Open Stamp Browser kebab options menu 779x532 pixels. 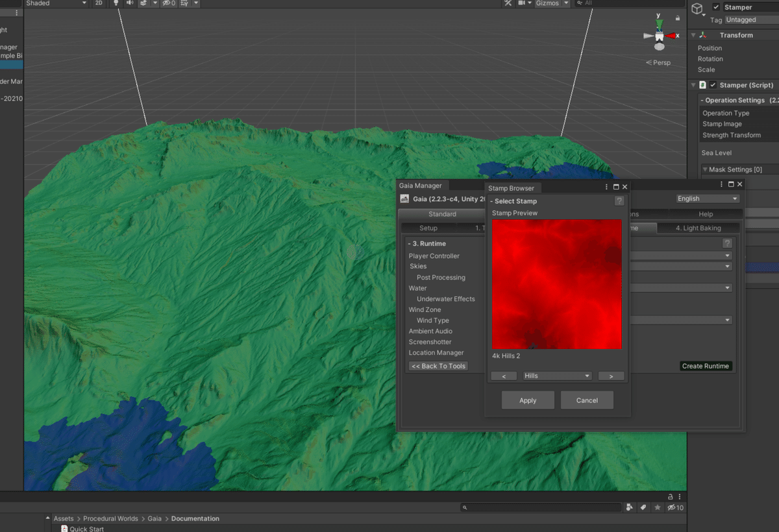(x=606, y=187)
